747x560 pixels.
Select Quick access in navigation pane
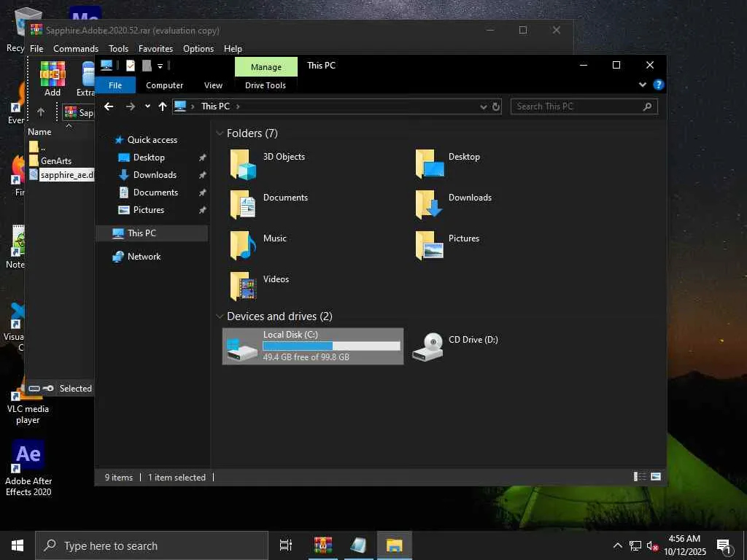point(152,139)
